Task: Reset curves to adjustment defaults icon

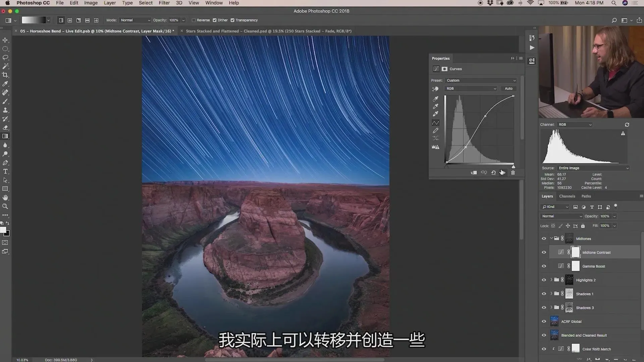Action: (493, 173)
